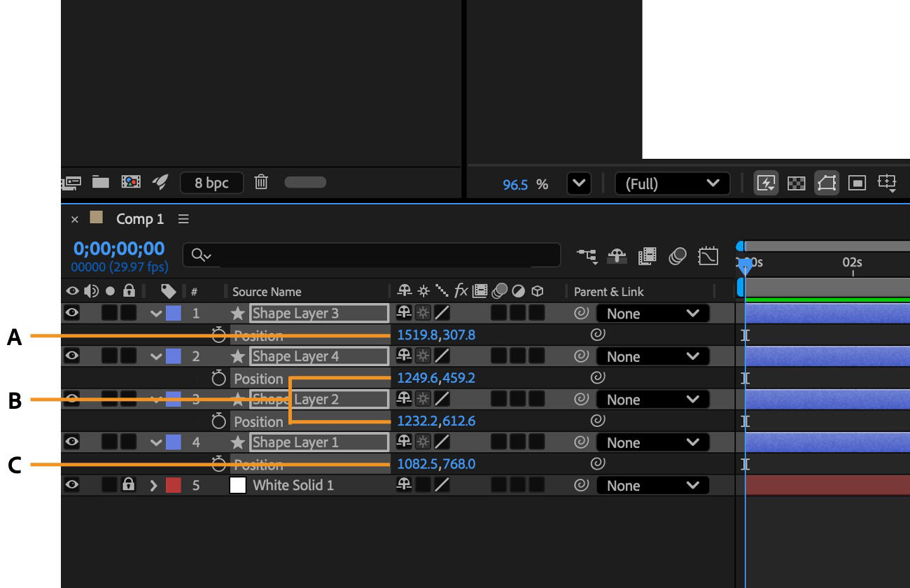Screen dimensions: 910x588
Task: Click the Position stopwatch on Shape Layer 1
Action: pyautogui.click(x=219, y=463)
